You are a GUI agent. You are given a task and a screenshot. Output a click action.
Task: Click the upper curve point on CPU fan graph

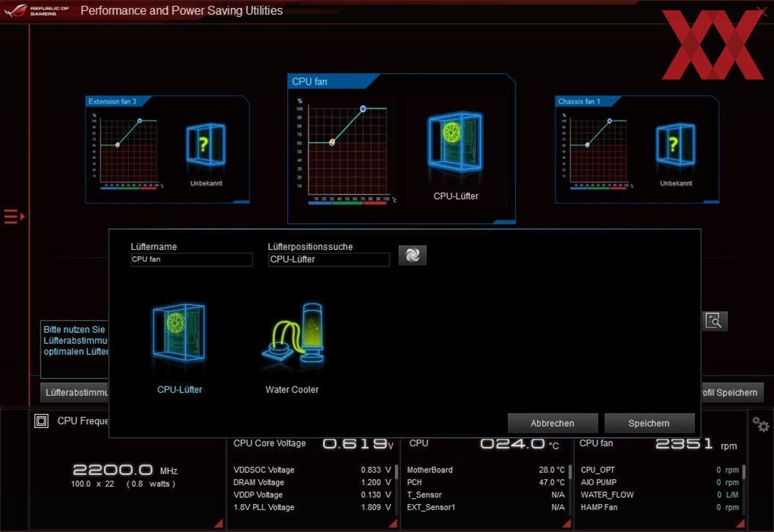pos(363,109)
